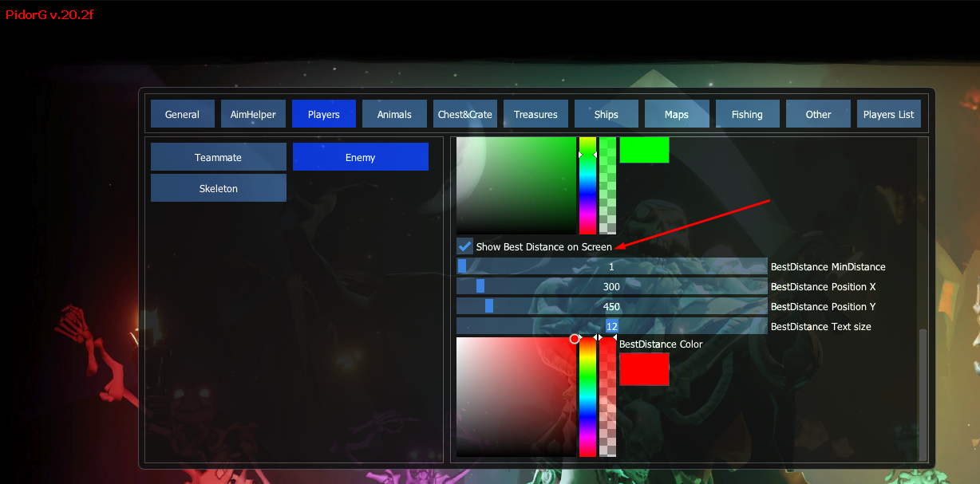This screenshot has width=980, height=484.
Task: Click the red BestDistance Color preview swatch
Action: pos(644,369)
